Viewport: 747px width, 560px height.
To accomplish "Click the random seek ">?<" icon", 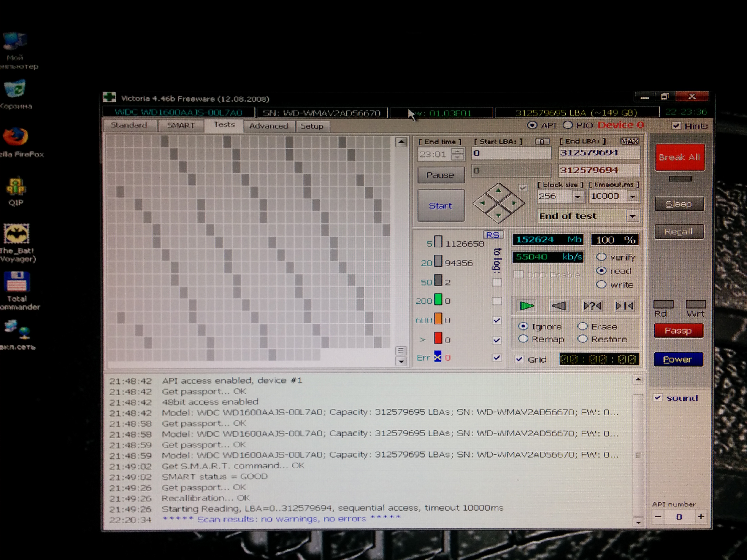I will [x=592, y=306].
